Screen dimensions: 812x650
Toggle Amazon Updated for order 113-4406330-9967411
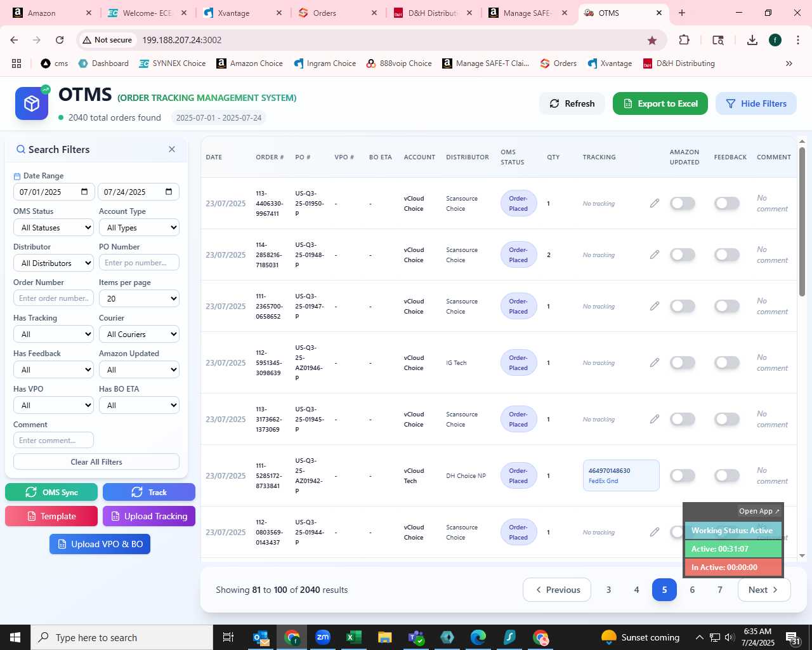[683, 203]
